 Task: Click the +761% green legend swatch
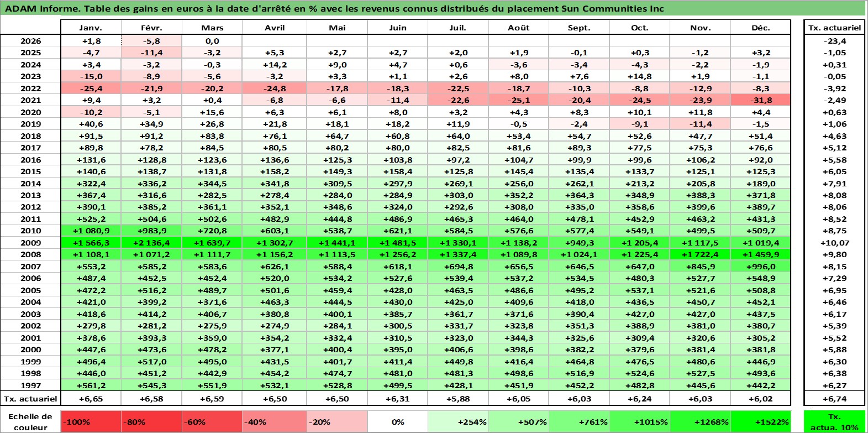pos(579,422)
